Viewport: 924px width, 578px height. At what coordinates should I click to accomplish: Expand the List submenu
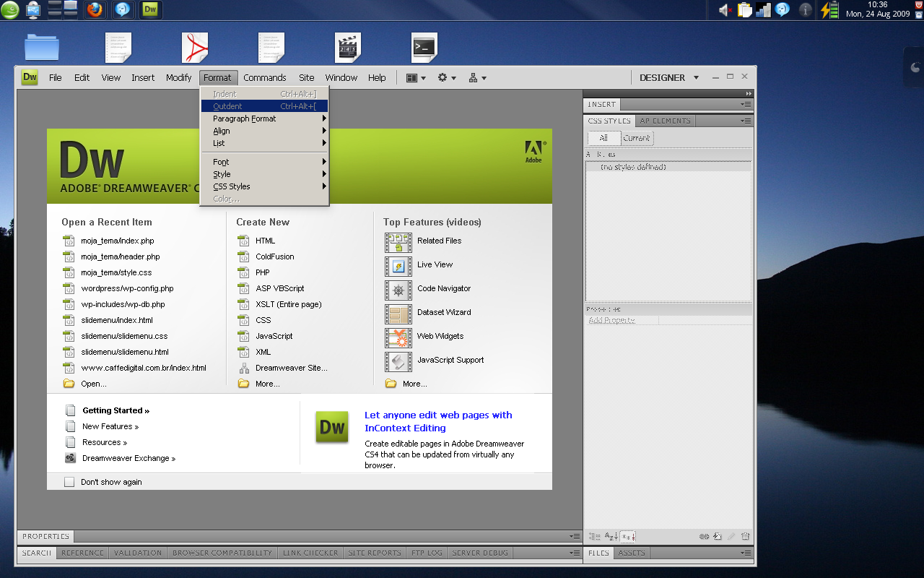tap(265, 143)
